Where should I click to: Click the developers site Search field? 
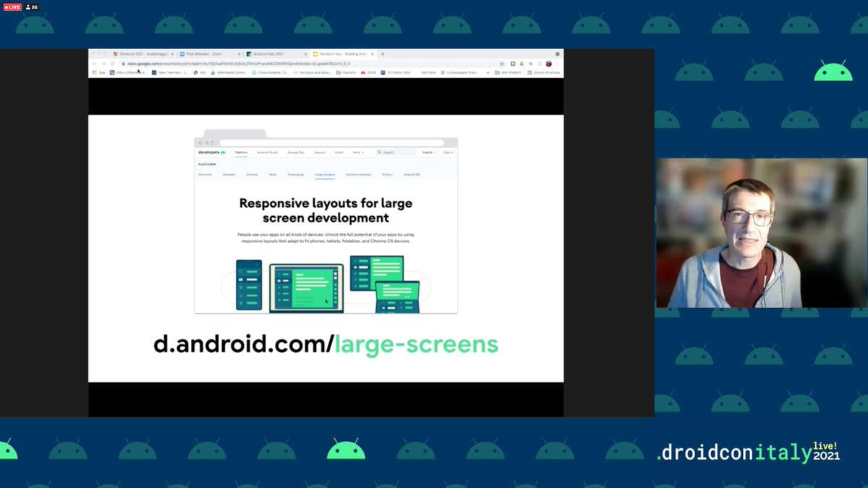(x=396, y=153)
